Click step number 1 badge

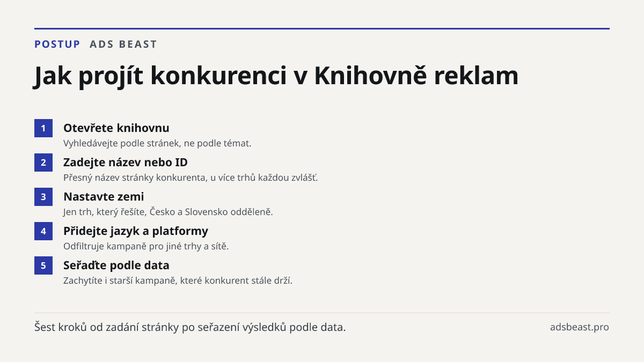(x=43, y=128)
